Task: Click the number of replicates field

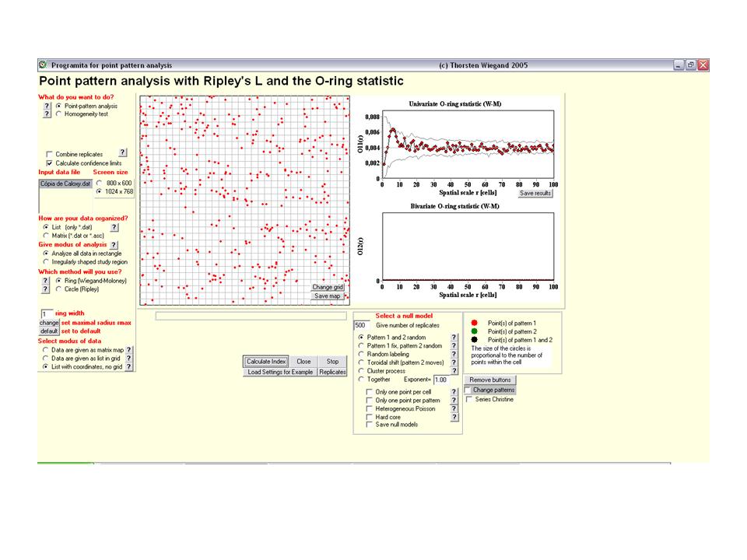Action: tap(362, 325)
